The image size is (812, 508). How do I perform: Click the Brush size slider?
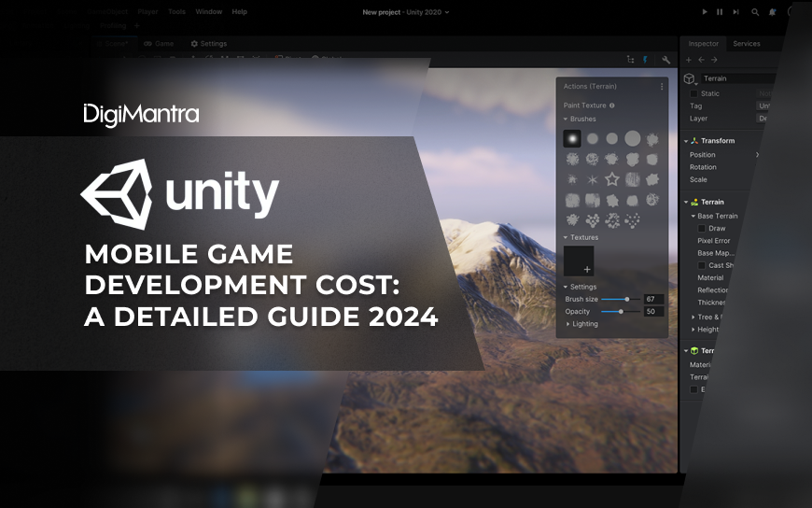pyautogui.click(x=618, y=299)
